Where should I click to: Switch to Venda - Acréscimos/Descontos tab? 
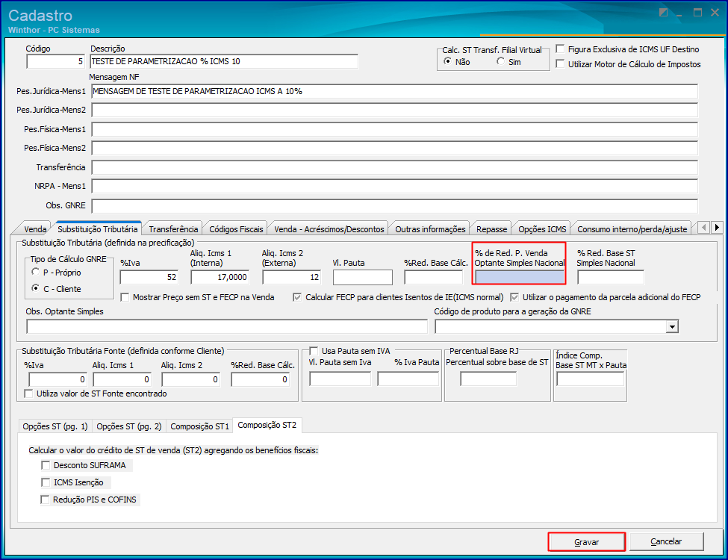click(329, 229)
